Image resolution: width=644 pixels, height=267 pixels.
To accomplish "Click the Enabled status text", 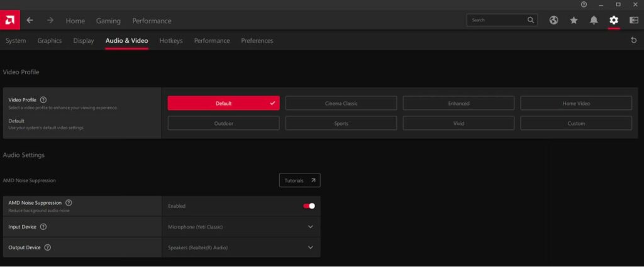I will click(x=177, y=206).
